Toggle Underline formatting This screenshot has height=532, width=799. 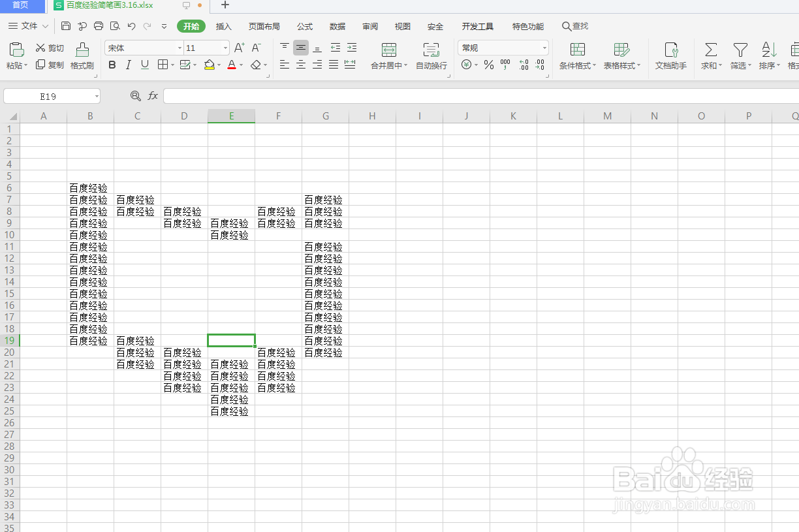pyautogui.click(x=145, y=65)
